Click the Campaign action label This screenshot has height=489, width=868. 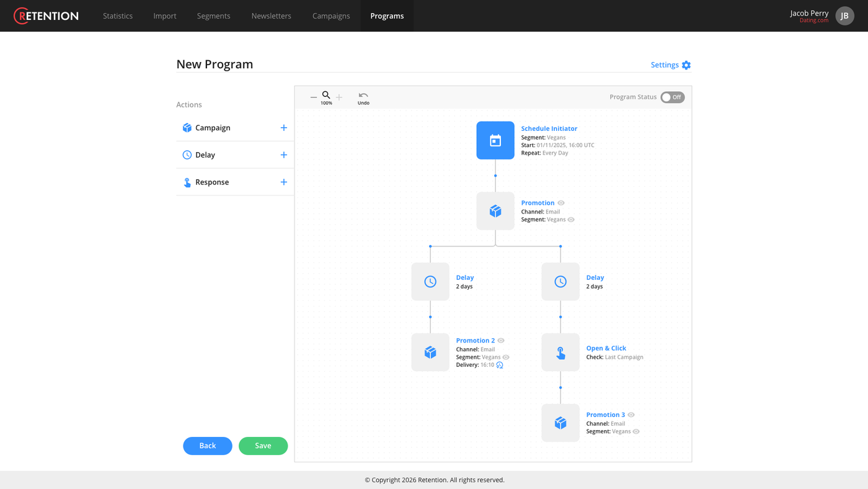tap(213, 128)
